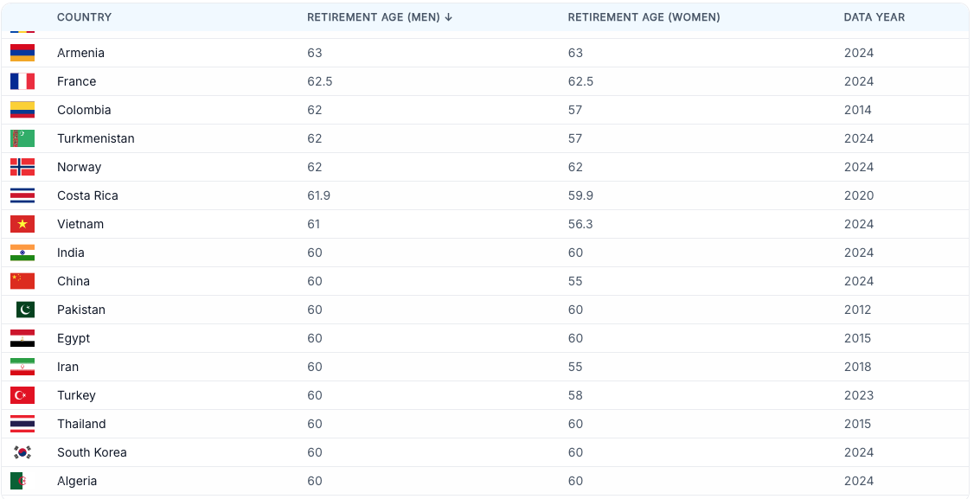Click China's women retirement age cell

(x=575, y=282)
